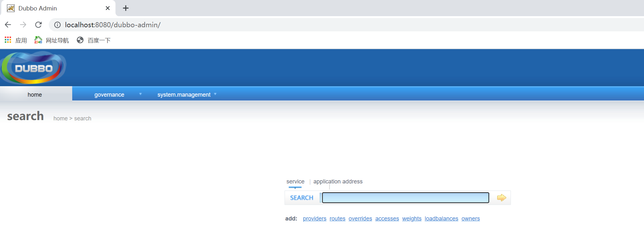Open the providers add link
The height and width of the screenshot is (230, 644).
(x=315, y=219)
